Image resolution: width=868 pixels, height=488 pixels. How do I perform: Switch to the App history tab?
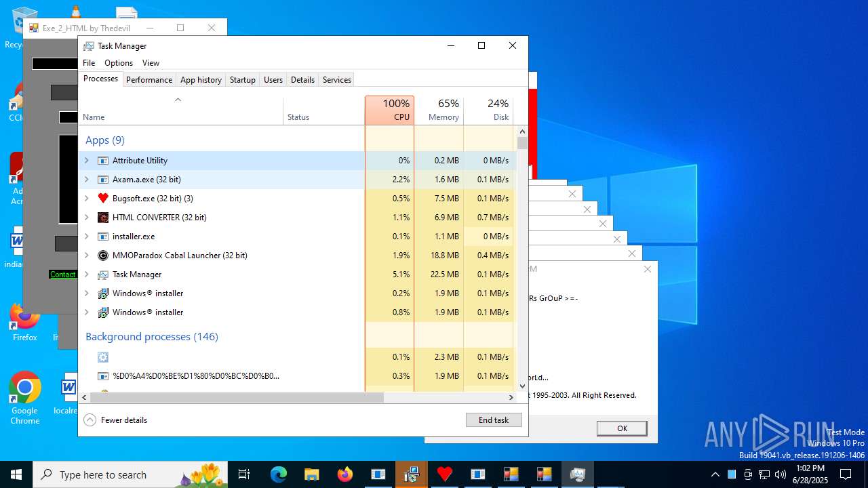tap(201, 80)
